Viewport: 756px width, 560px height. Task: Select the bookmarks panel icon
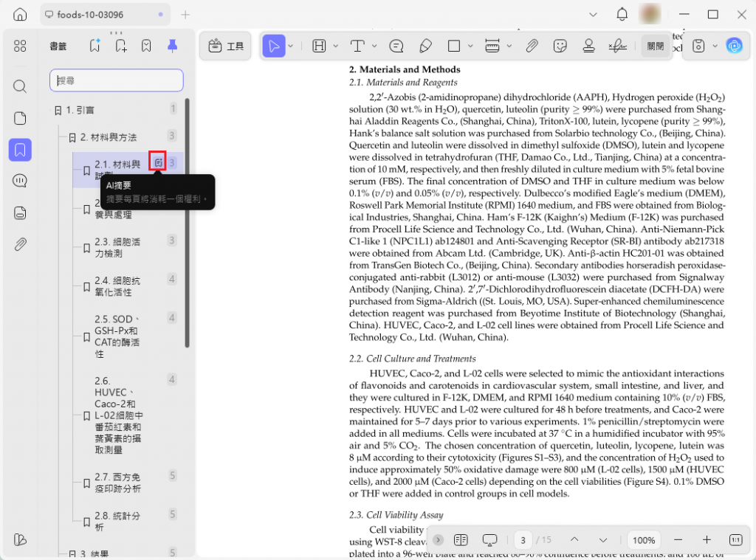pyautogui.click(x=20, y=150)
